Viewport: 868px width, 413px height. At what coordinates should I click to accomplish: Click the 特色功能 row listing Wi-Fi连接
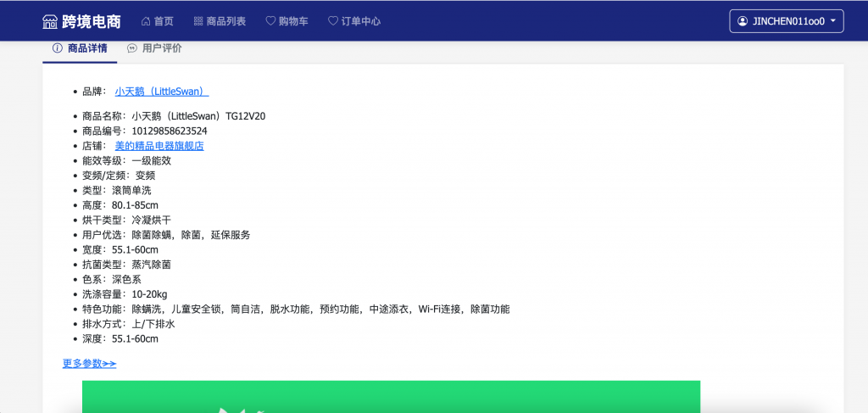point(296,309)
